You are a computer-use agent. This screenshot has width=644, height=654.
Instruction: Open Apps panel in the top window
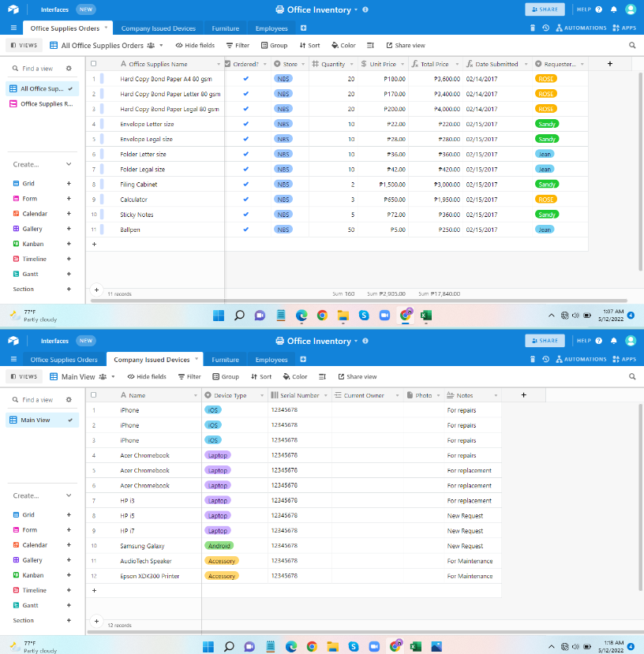(x=624, y=28)
